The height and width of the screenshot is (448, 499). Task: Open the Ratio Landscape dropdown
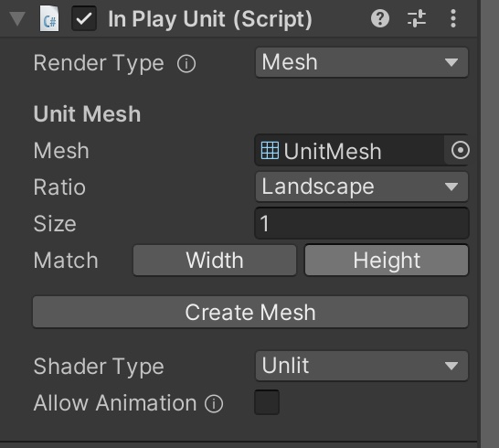click(x=362, y=187)
